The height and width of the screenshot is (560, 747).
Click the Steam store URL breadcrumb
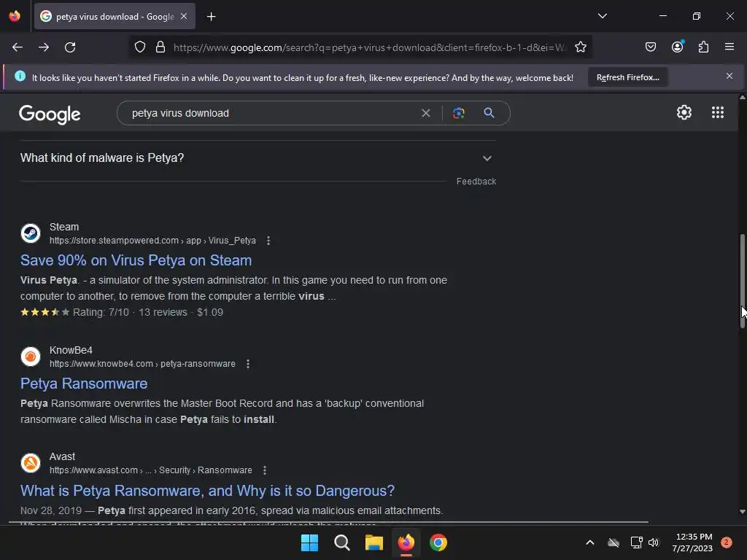point(152,241)
